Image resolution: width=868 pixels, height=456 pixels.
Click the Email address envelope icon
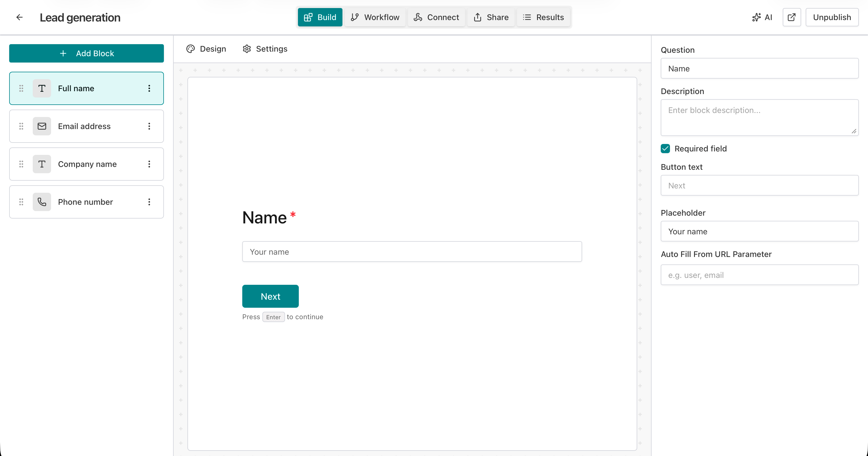pyautogui.click(x=42, y=126)
